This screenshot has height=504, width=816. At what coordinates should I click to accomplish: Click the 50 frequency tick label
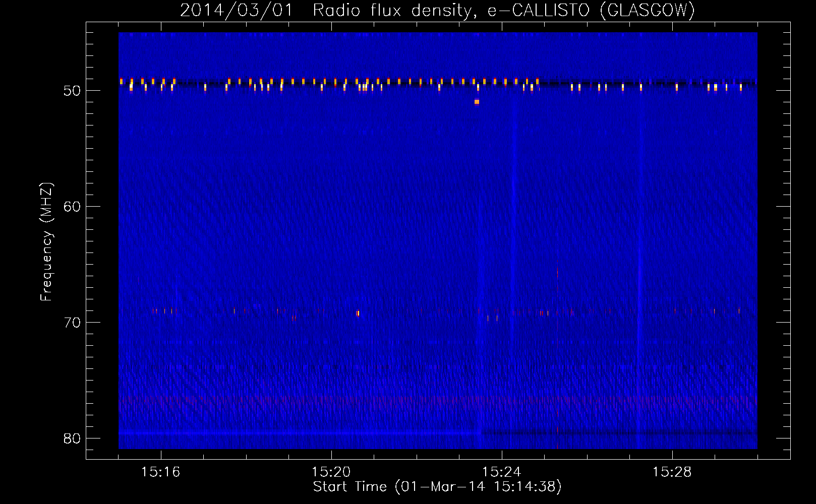click(x=72, y=91)
